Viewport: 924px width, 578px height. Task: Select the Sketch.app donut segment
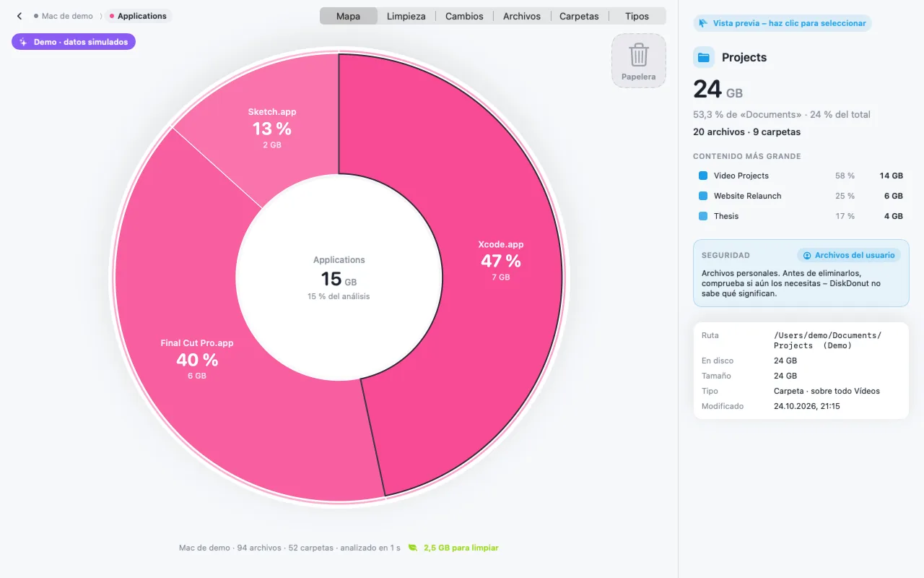click(272, 129)
